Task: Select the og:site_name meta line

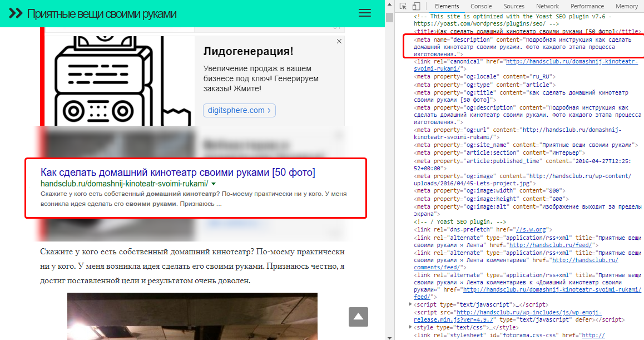Action: (526, 145)
